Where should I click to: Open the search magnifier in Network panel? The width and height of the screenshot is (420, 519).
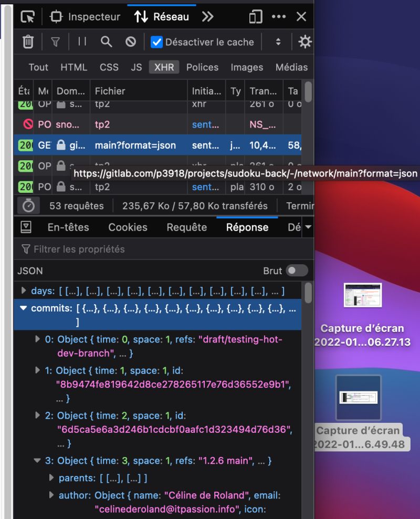pyautogui.click(x=106, y=41)
